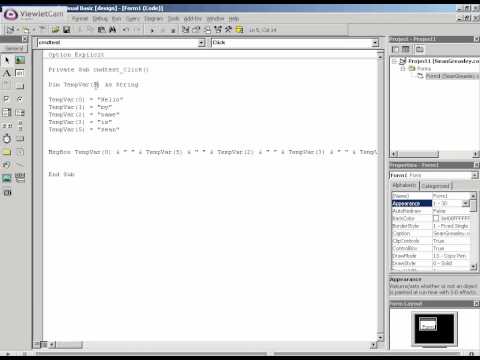Click View Object icon in Project panel
The width and height of the screenshot is (480, 360).
pyautogui.click(x=406, y=50)
